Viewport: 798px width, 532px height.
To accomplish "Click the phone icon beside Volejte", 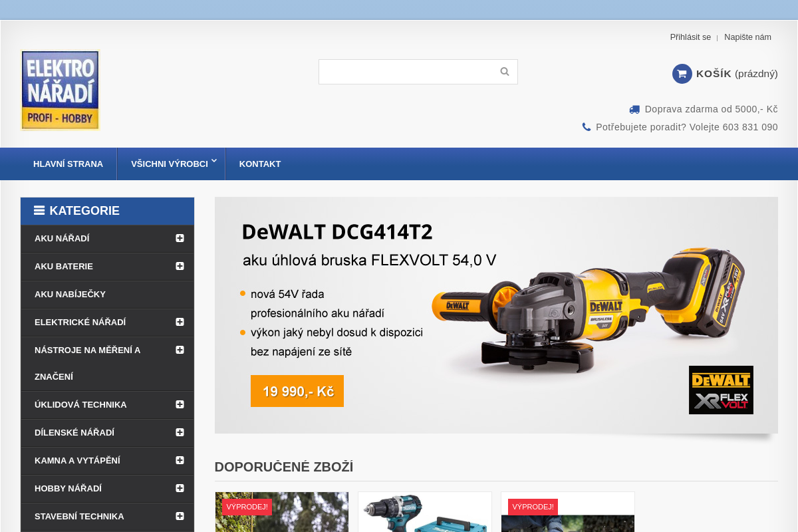I will pos(587,127).
